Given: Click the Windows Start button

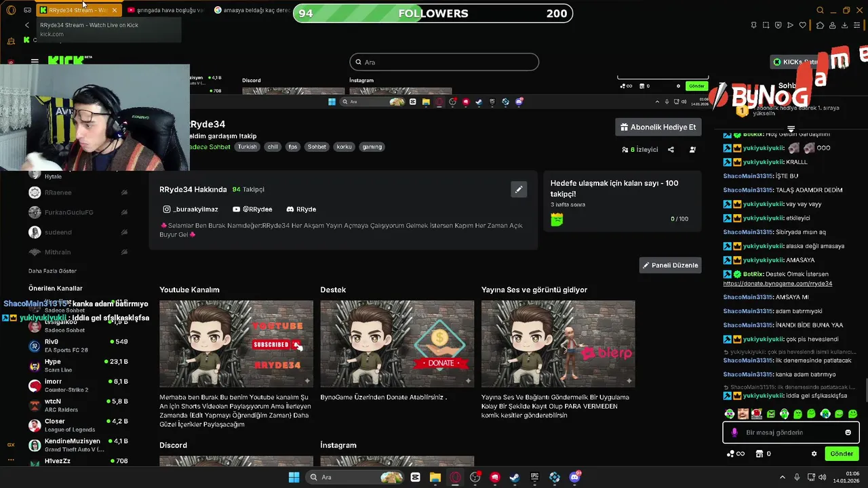Looking at the screenshot, I should [x=294, y=477].
